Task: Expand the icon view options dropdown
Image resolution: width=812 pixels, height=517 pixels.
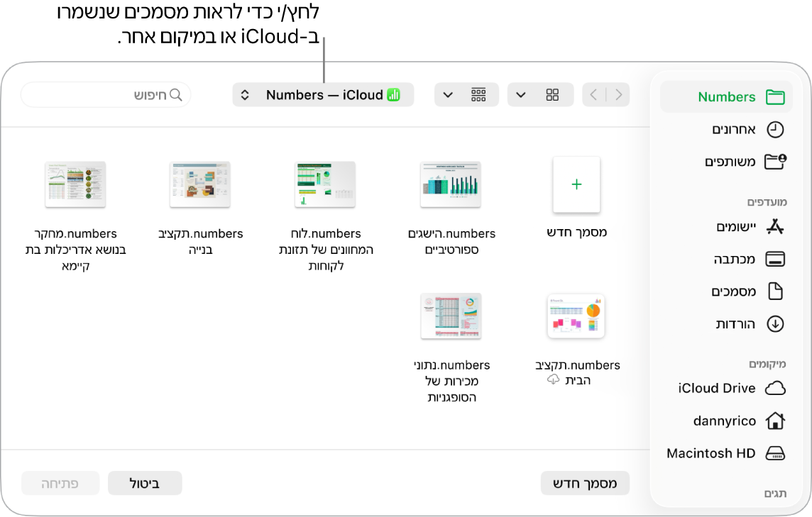Action: (x=521, y=95)
